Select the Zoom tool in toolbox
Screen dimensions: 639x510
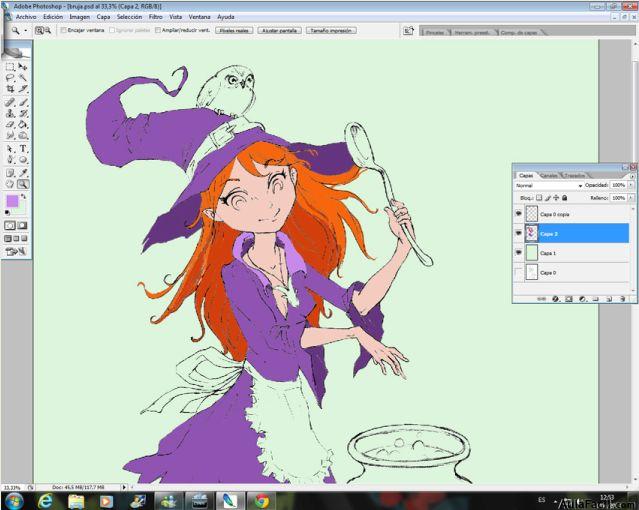click(23, 184)
